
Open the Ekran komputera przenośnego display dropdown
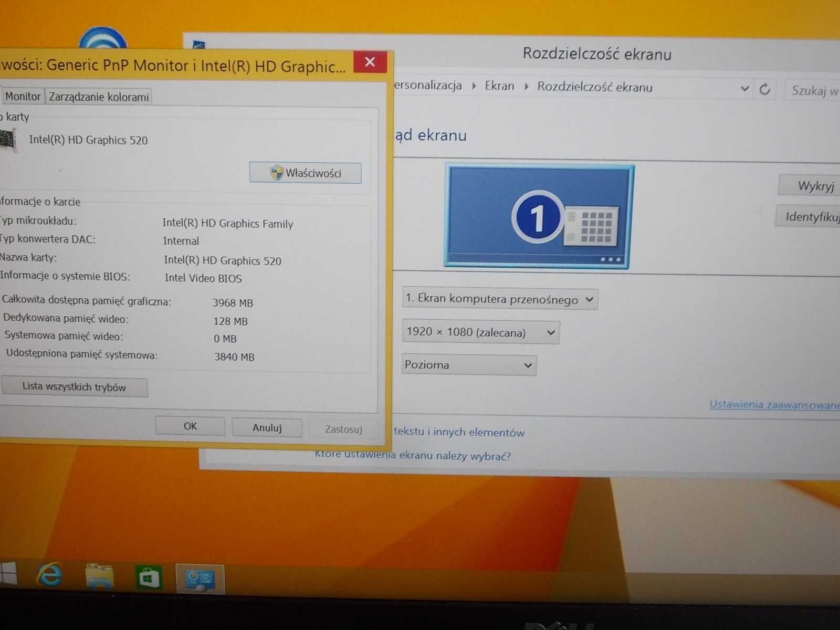click(x=500, y=299)
